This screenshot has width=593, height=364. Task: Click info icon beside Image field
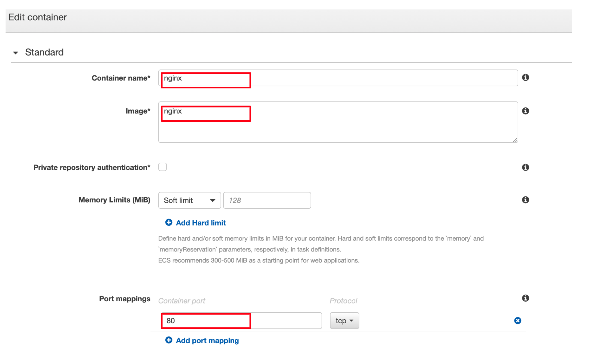[525, 111]
